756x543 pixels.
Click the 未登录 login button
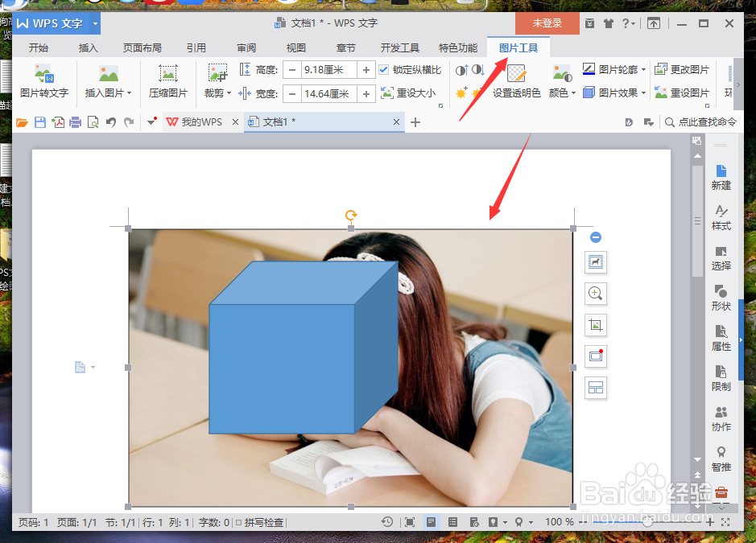tap(547, 23)
